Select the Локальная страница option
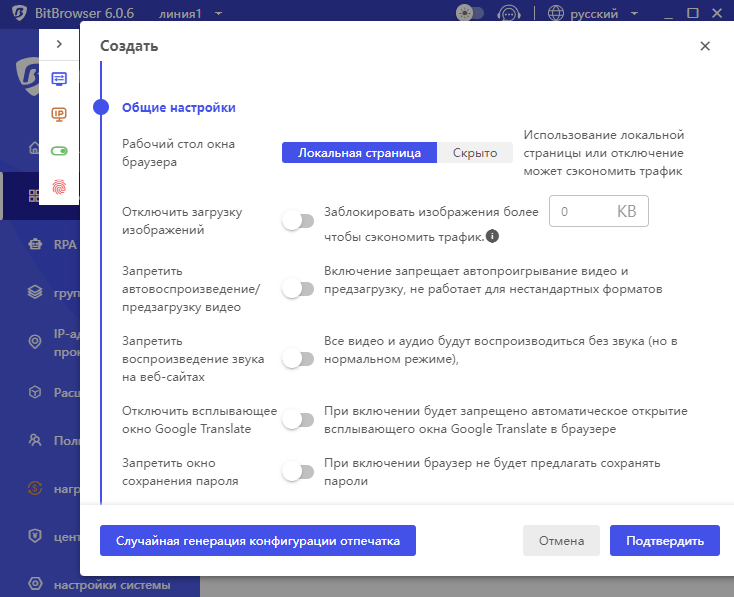Screen dimensions: 734x597 coord(360,153)
